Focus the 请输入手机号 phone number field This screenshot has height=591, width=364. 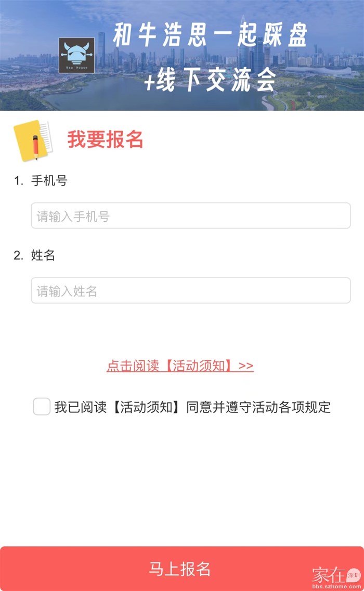(x=191, y=216)
